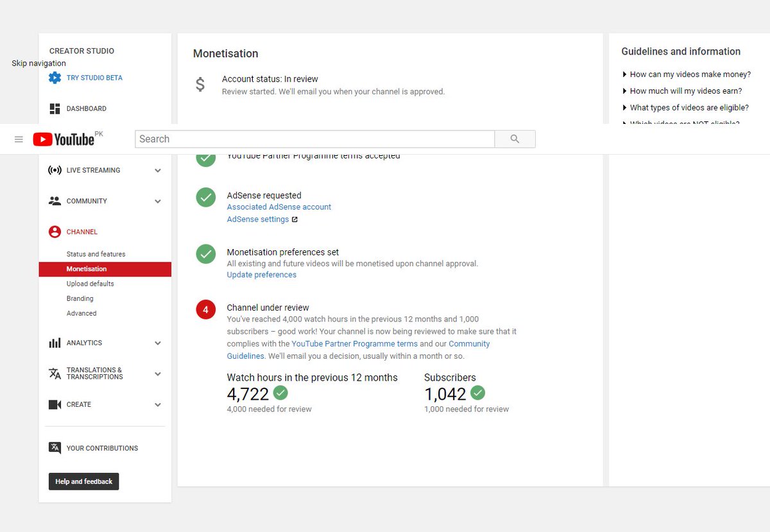Open the Community Guidelines link
Viewport: 770px width, 532px height.
pos(358,350)
